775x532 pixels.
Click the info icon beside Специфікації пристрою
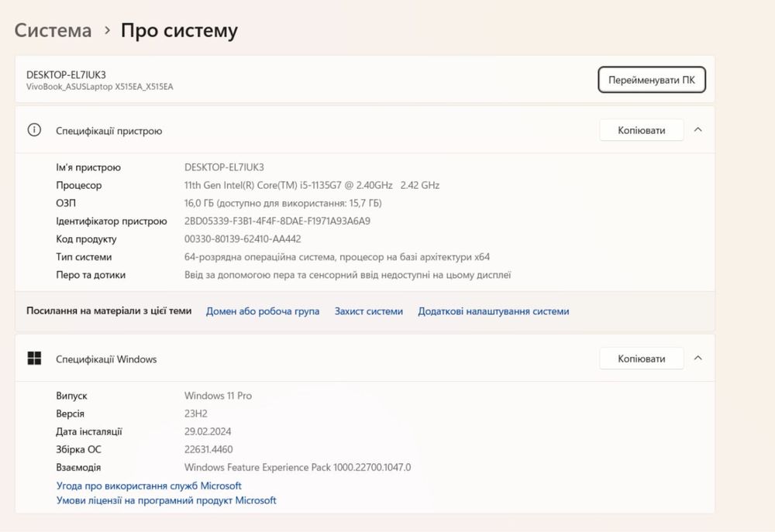[x=34, y=130]
